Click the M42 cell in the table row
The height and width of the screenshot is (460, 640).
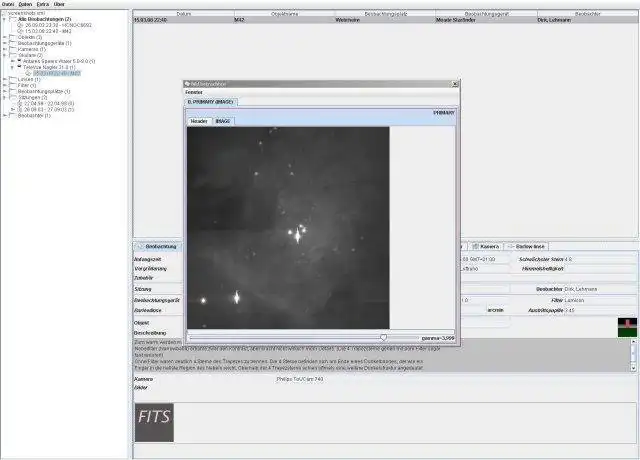click(x=284, y=20)
